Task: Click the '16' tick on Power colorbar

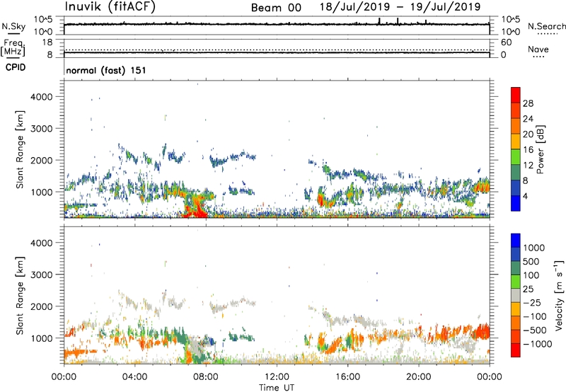Action: click(528, 150)
